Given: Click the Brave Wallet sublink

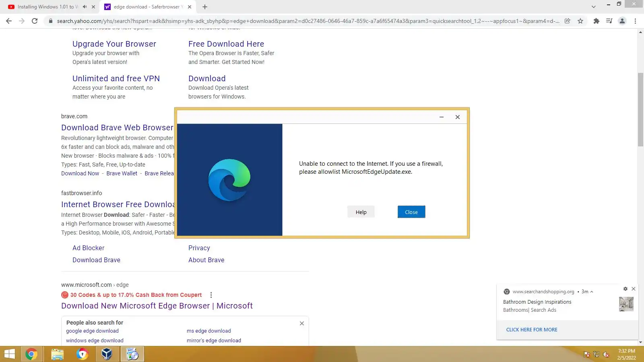Looking at the screenshot, I should (122, 173).
